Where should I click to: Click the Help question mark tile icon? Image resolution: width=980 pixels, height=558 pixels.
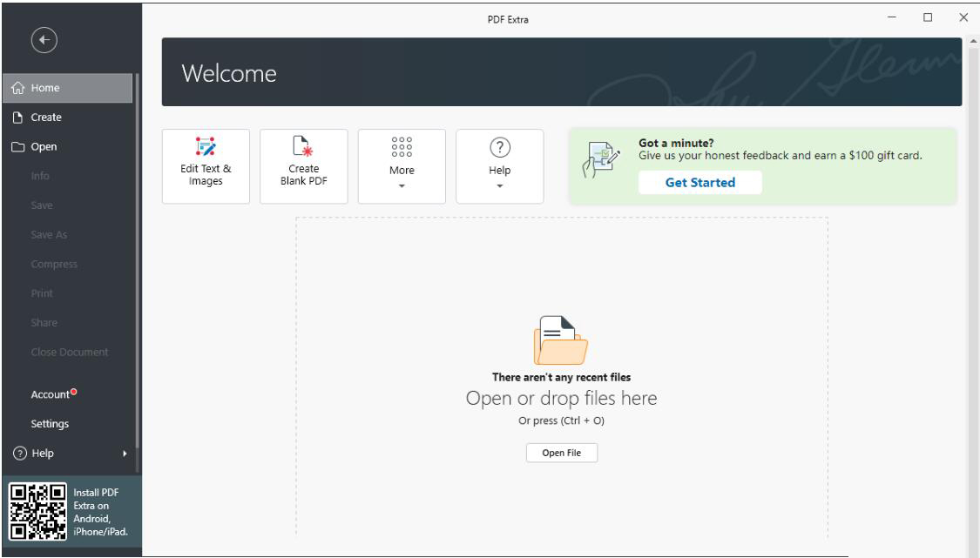500,147
